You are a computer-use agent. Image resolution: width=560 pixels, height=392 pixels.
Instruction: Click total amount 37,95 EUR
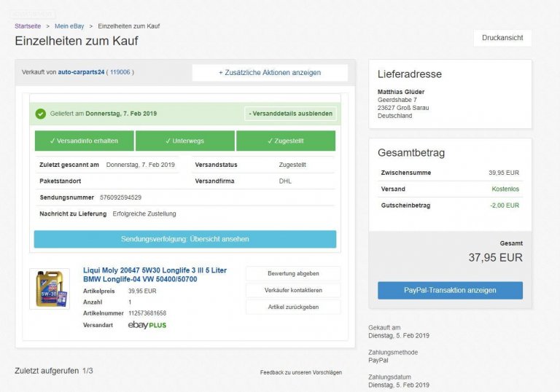pos(495,257)
